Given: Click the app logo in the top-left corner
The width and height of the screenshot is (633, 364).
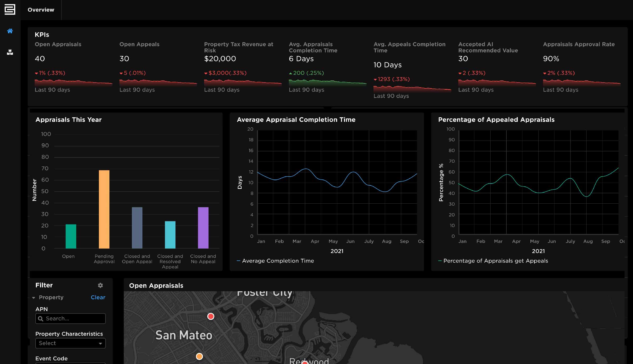Looking at the screenshot, I should tap(9, 9).
